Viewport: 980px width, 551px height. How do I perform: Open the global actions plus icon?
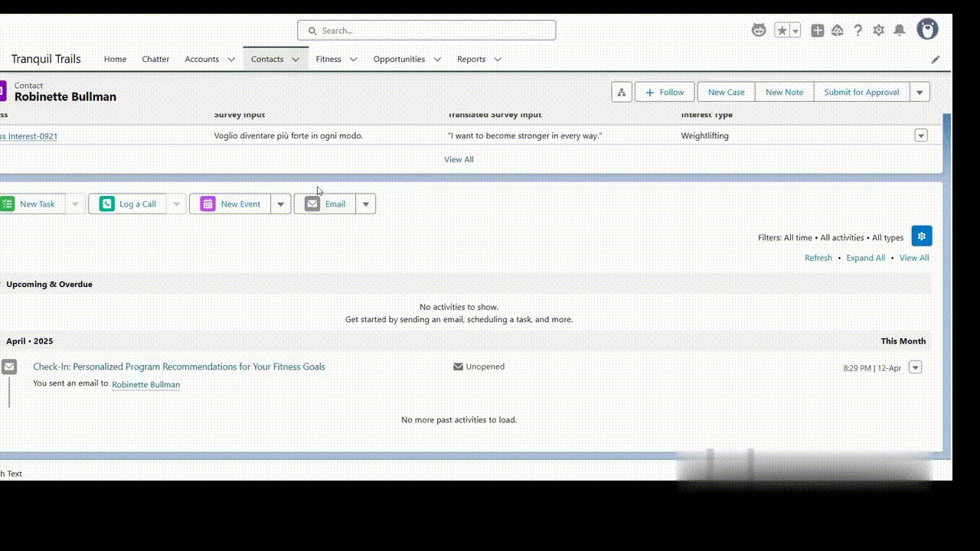(818, 30)
